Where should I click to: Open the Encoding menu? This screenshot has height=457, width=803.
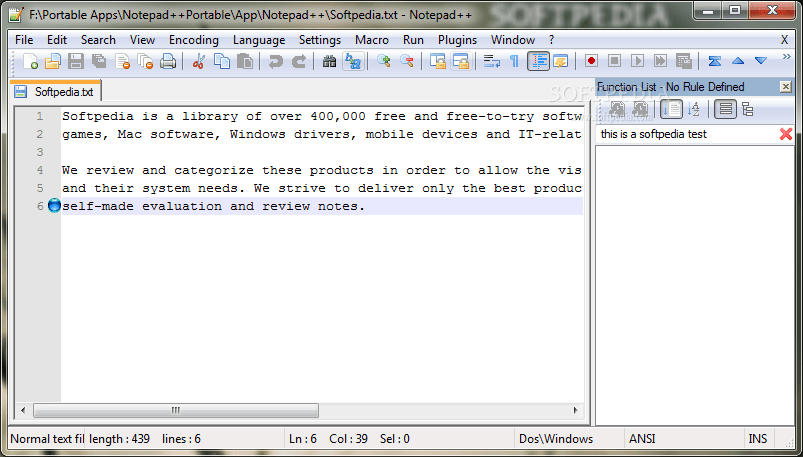pos(194,39)
